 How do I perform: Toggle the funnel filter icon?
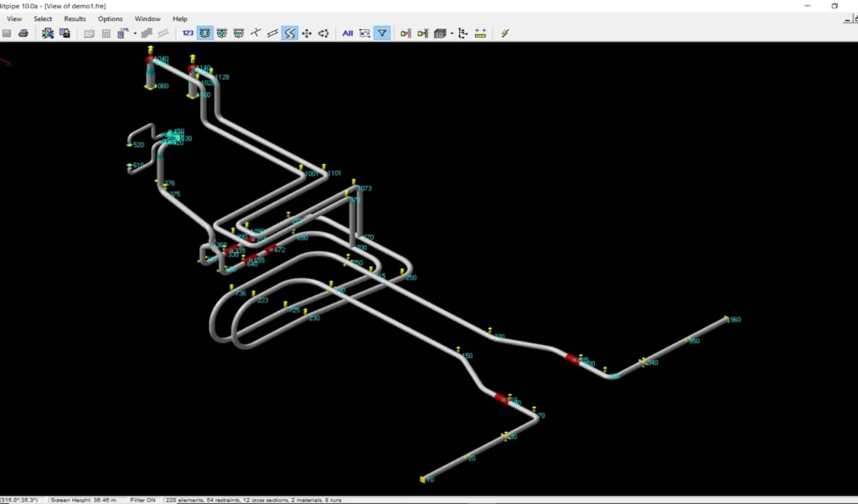tap(382, 33)
